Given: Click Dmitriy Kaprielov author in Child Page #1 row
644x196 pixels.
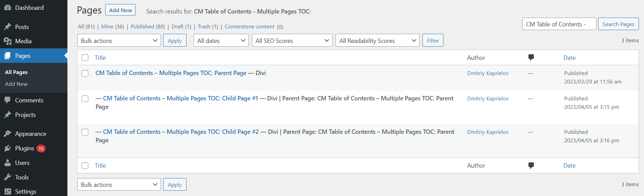Looking at the screenshot, I should (488, 99).
